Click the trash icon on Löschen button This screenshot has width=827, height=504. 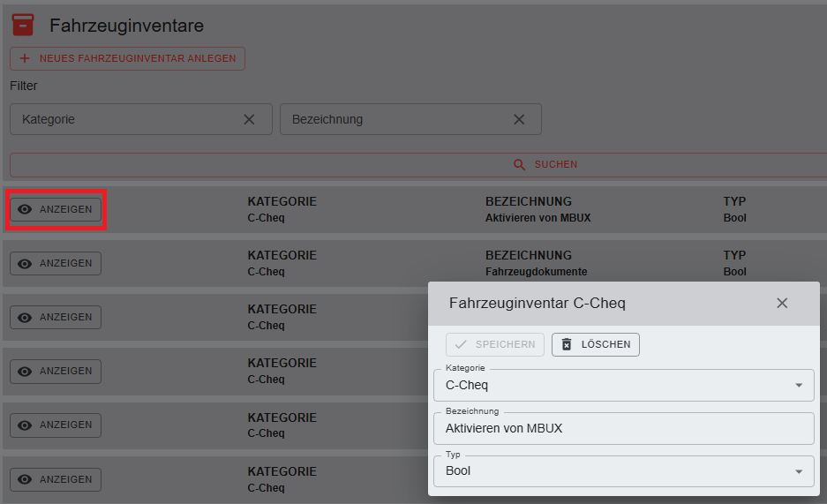(x=567, y=344)
